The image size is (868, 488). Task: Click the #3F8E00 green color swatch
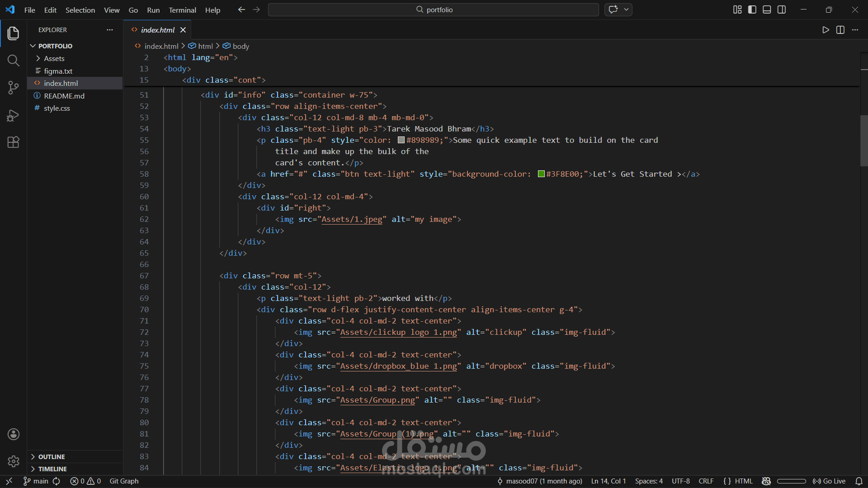[541, 174]
